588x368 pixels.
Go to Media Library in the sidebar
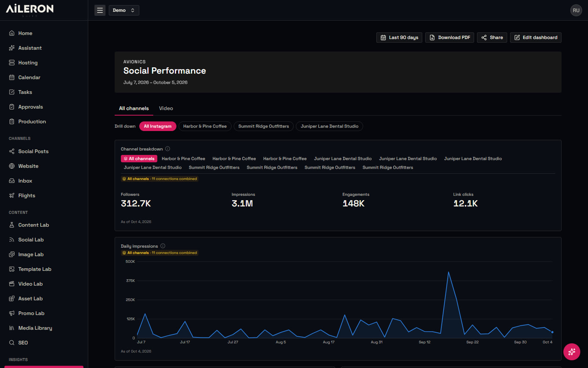click(x=44, y=328)
